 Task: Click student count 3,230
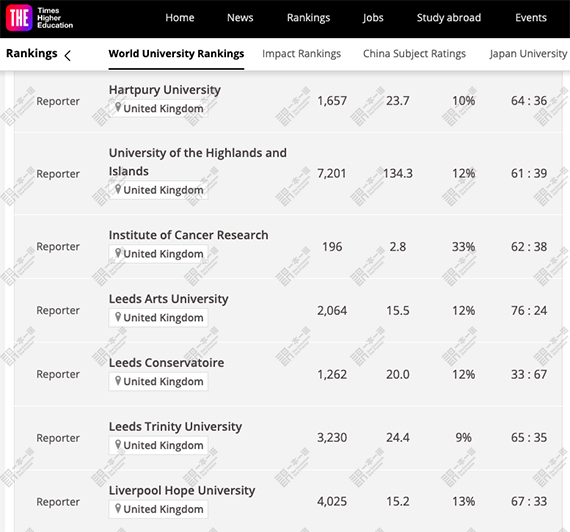(332, 437)
